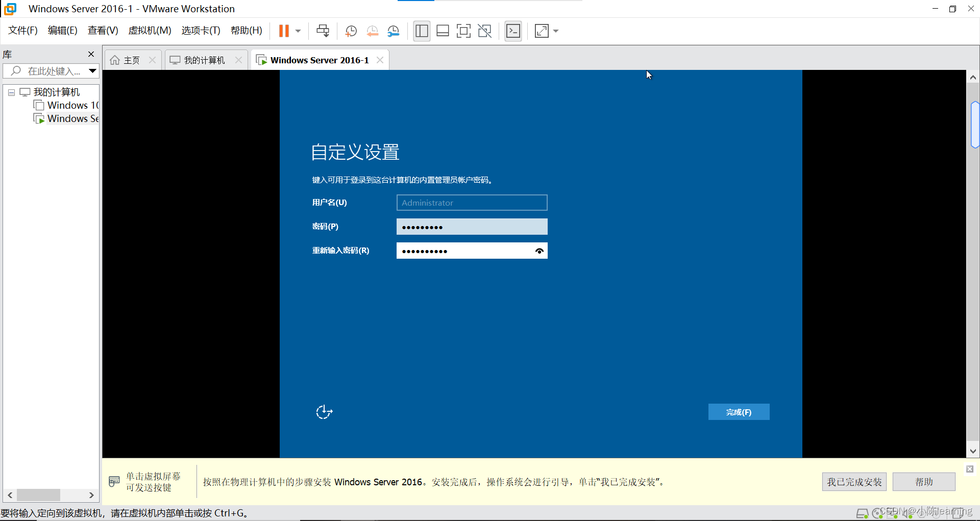Open the 选项卡(T) menu
Screen dimensions: 980x521
(201, 31)
